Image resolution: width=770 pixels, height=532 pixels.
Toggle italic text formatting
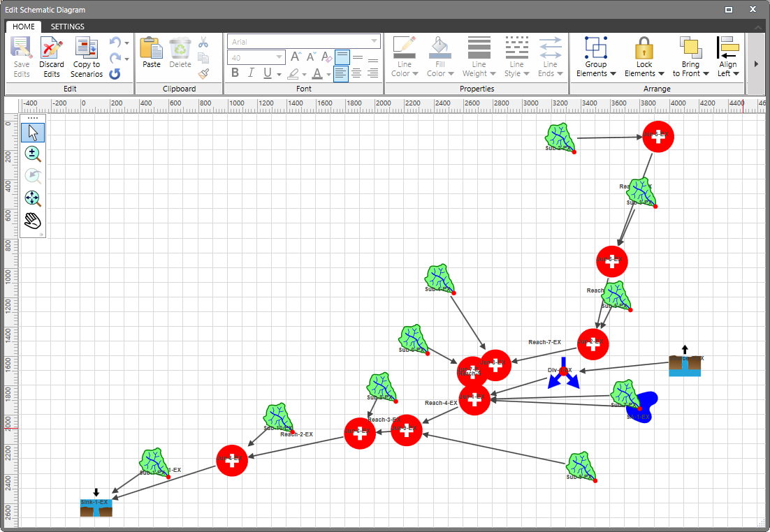251,73
